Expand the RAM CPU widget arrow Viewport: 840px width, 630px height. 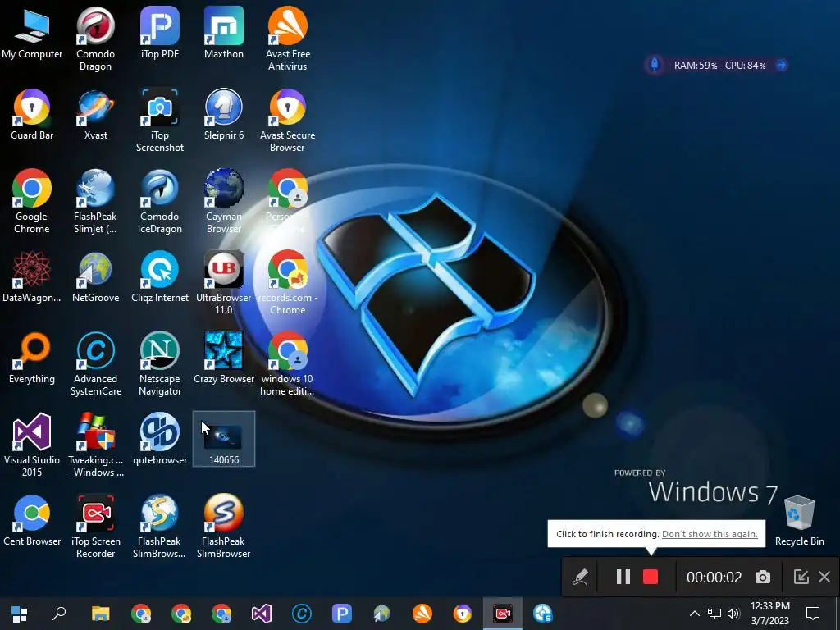pyautogui.click(x=782, y=66)
